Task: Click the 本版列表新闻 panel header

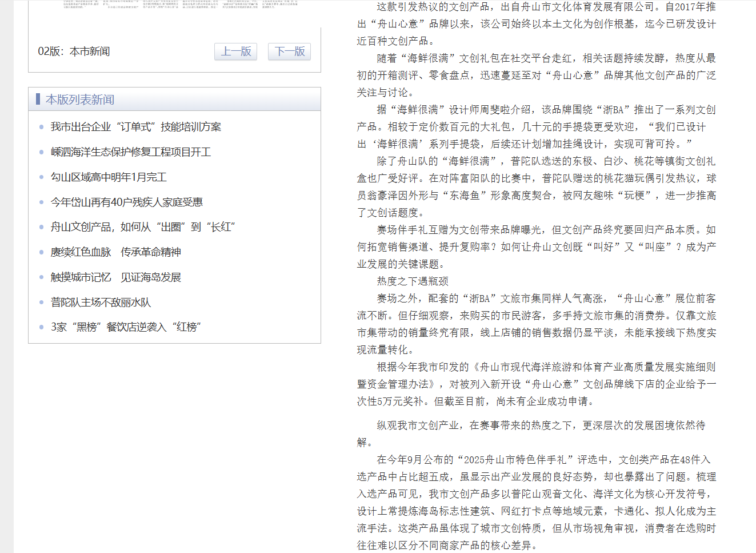Action: click(x=80, y=100)
